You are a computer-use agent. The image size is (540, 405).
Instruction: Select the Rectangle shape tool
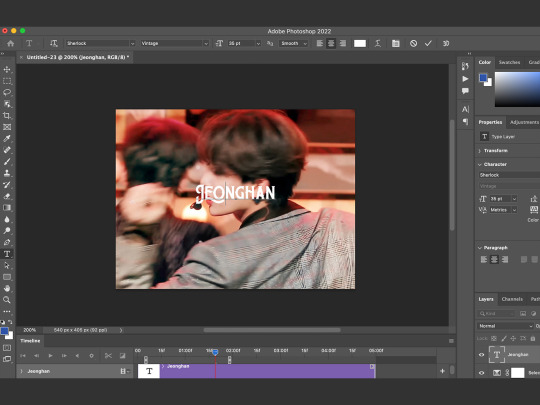tap(7, 277)
